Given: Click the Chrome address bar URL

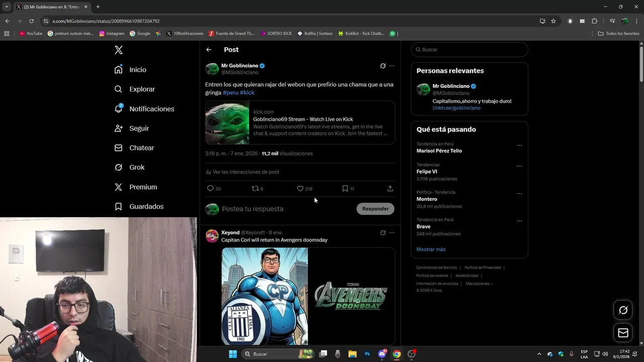Looking at the screenshot, I should [x=106, y=21].
